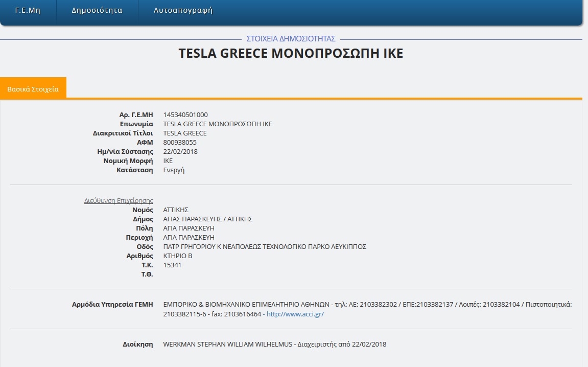This screenshot has width=588, height=367.
Task: Select the Βασικά Στοιχεία tab
Action: 33,89
